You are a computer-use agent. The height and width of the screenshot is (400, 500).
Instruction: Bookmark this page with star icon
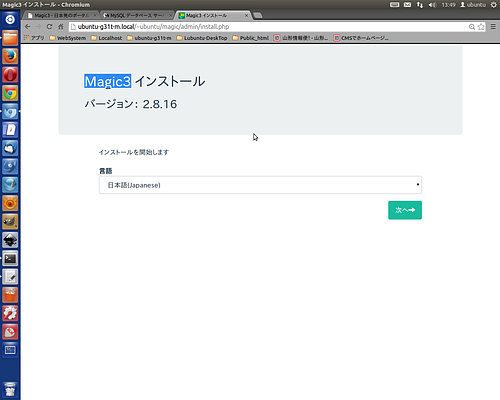481,27
